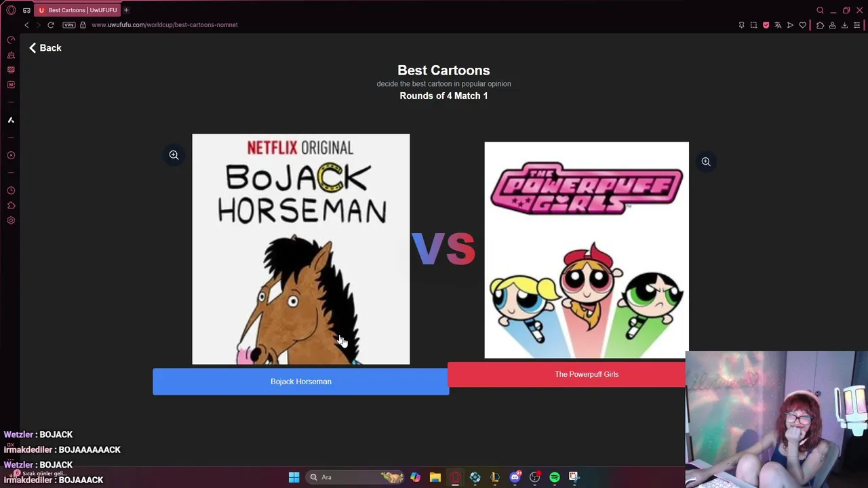The width and height of the screenshot is (868, 488).
Task: Open the downloads panel
Action: [x=844, y=25]
